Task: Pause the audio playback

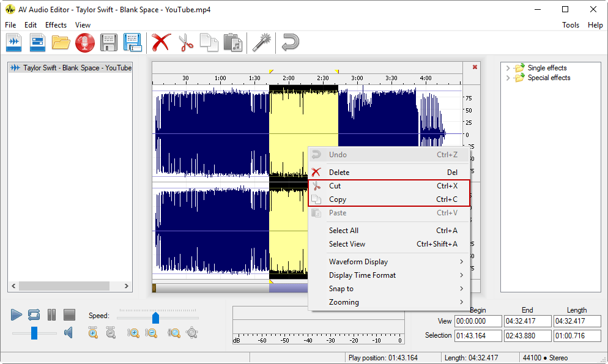Action: [x=51, y=314]
